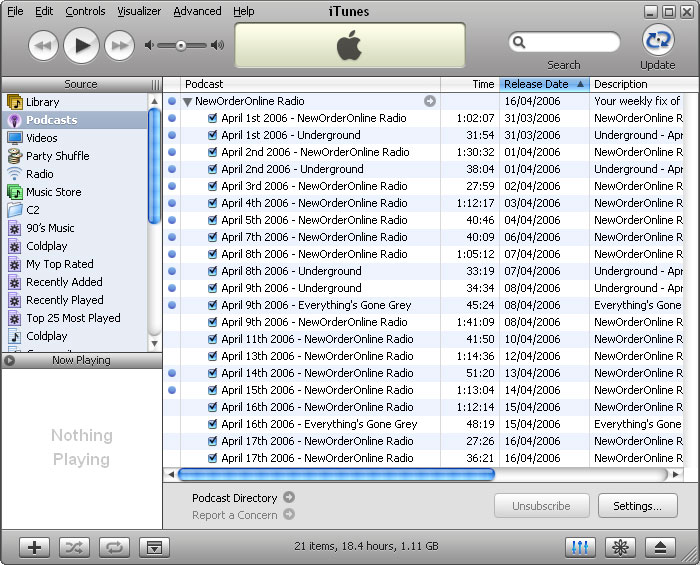Uncheck April 16th 2006 - Everything's Gone Grey

pyautogui.click(x=212, y=424)
